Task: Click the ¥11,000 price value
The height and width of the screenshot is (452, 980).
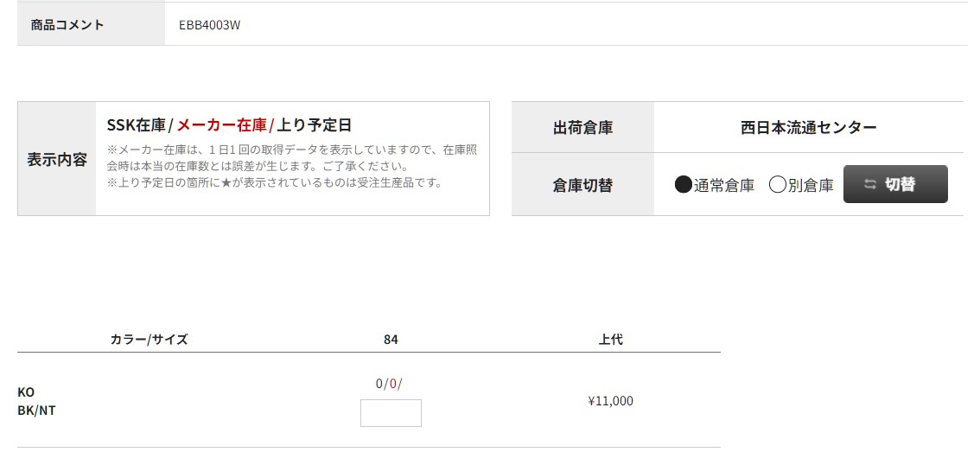Action: coord(611,401)
